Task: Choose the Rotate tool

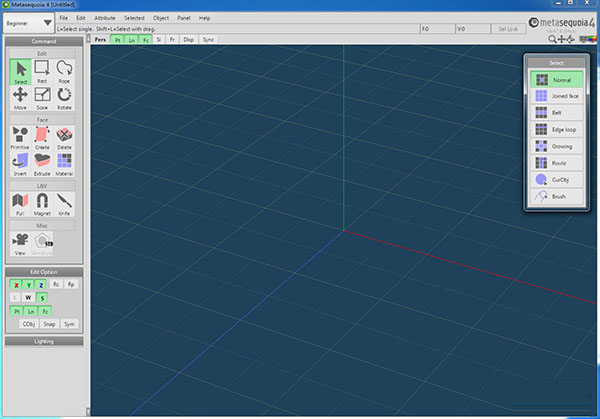Action: tap(64, 99)
